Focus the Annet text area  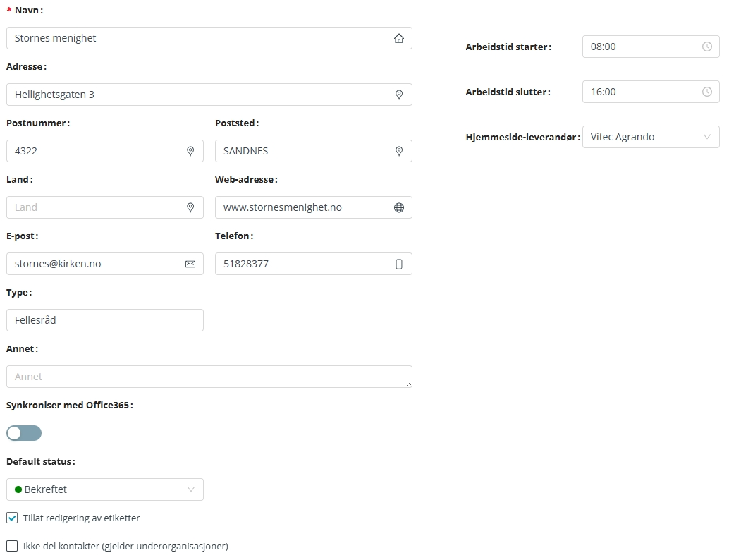209,377
